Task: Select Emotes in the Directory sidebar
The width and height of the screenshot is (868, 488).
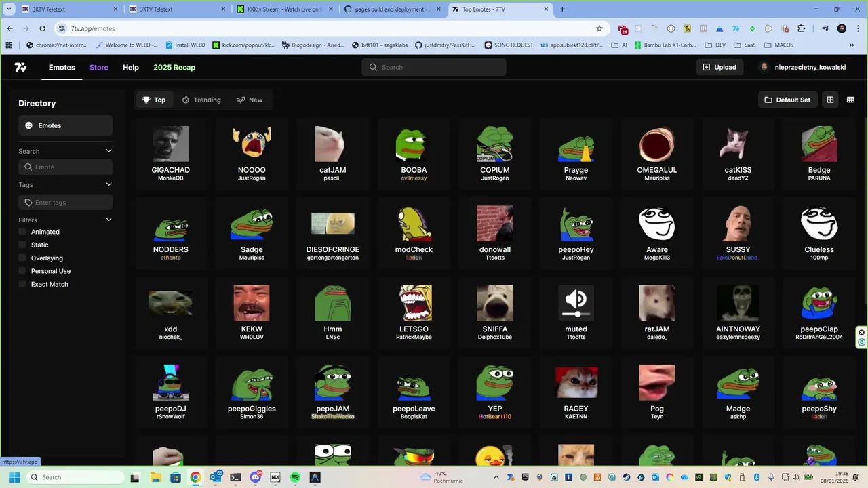Action: tap(66, 125)
